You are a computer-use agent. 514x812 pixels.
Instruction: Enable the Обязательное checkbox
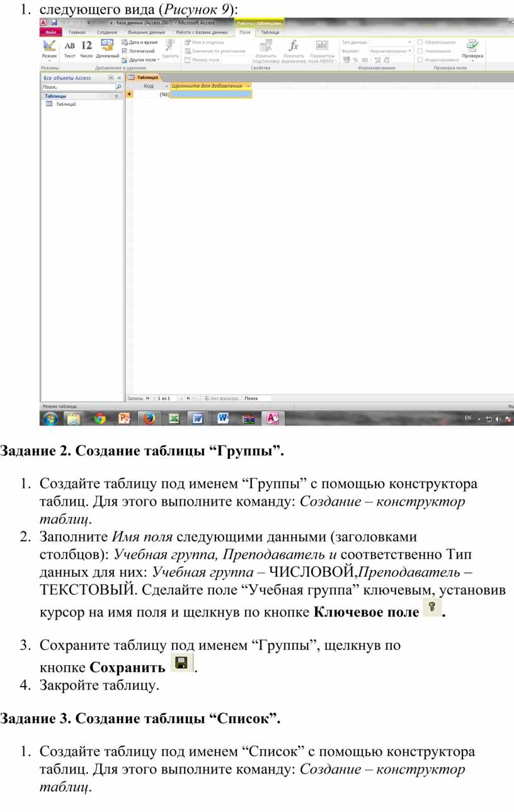pyautogui.click(x=420, y=42)
